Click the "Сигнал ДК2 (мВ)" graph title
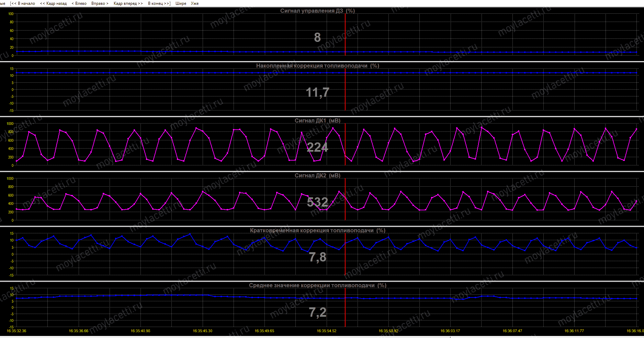 click(317, 175)
